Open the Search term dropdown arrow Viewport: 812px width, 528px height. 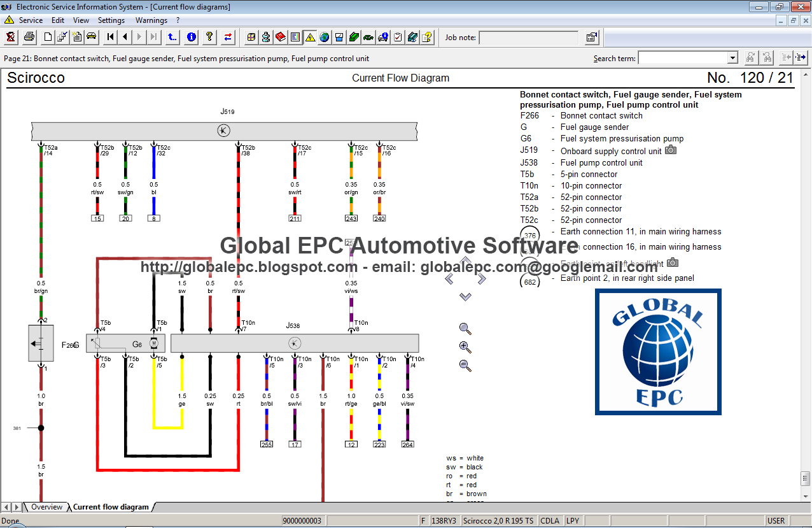click(x=732, y=58)
